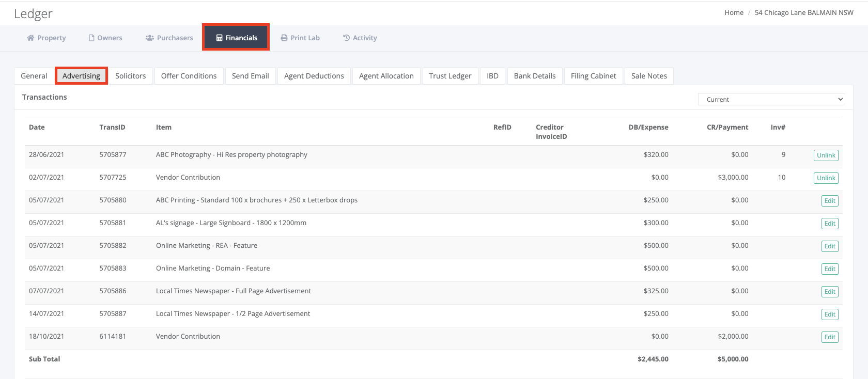The height and width of the screenshot is (379, 868).
Task: Click the Print Lab printer icon
Action: click(284, 38)
